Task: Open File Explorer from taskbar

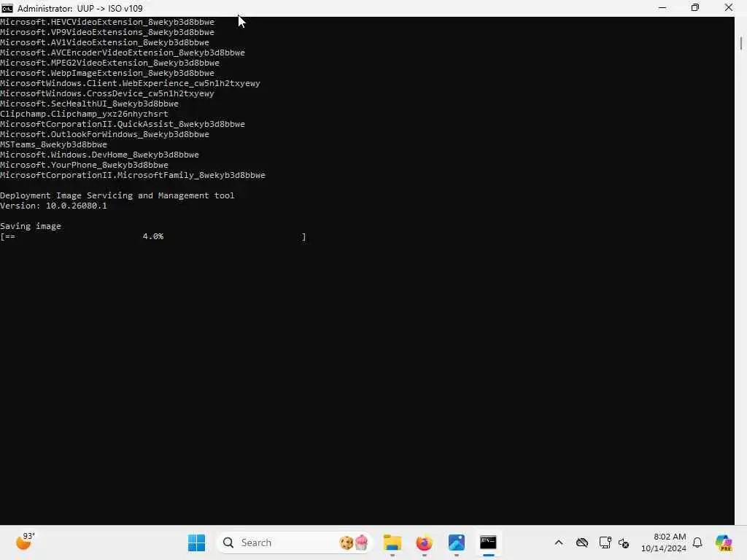Action: tap(392, 542)
